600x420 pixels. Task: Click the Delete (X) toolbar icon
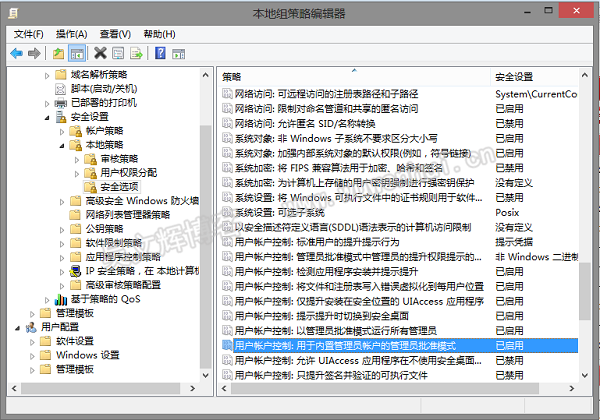100,52
